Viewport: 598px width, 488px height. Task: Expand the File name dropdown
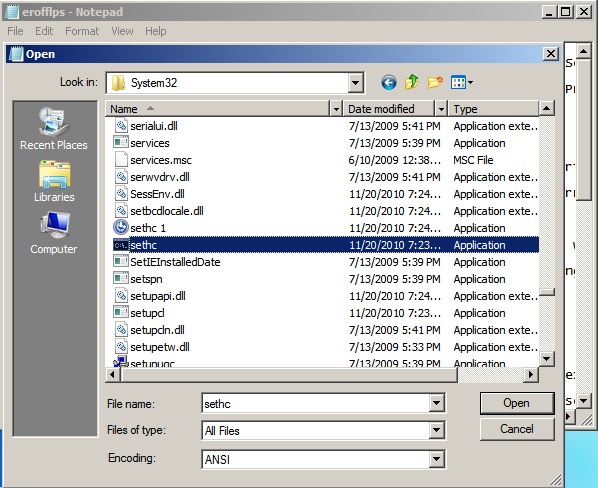tap(436, 403)
